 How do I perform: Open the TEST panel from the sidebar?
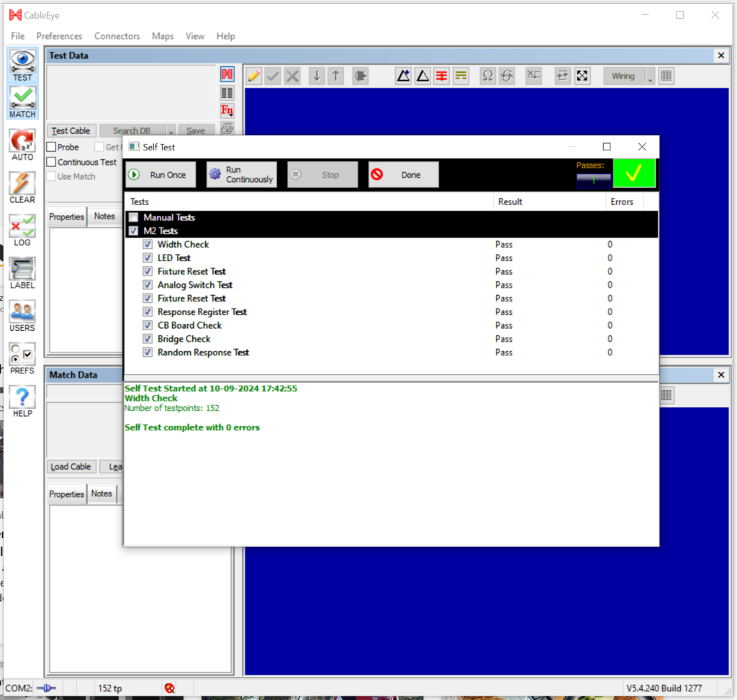[22, 65]
